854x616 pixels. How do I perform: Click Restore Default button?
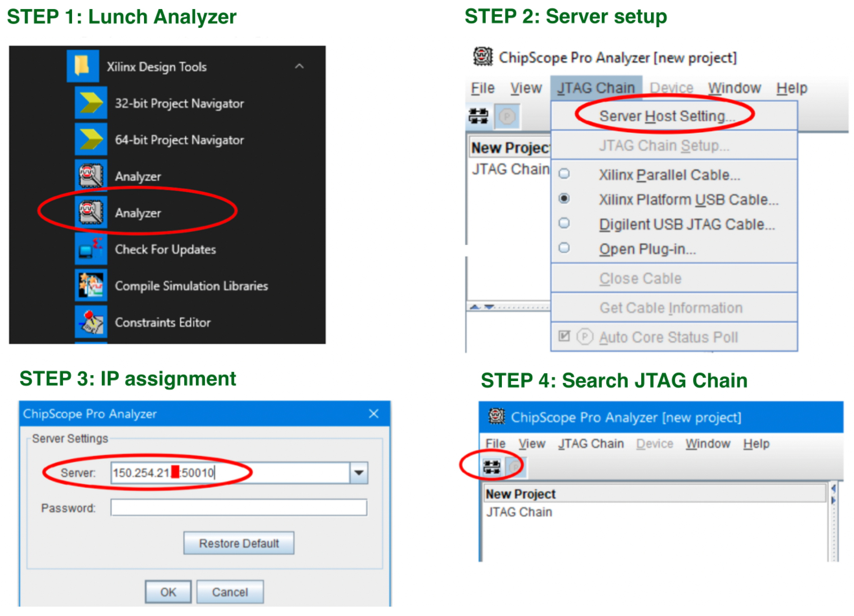tap(239, 543)
